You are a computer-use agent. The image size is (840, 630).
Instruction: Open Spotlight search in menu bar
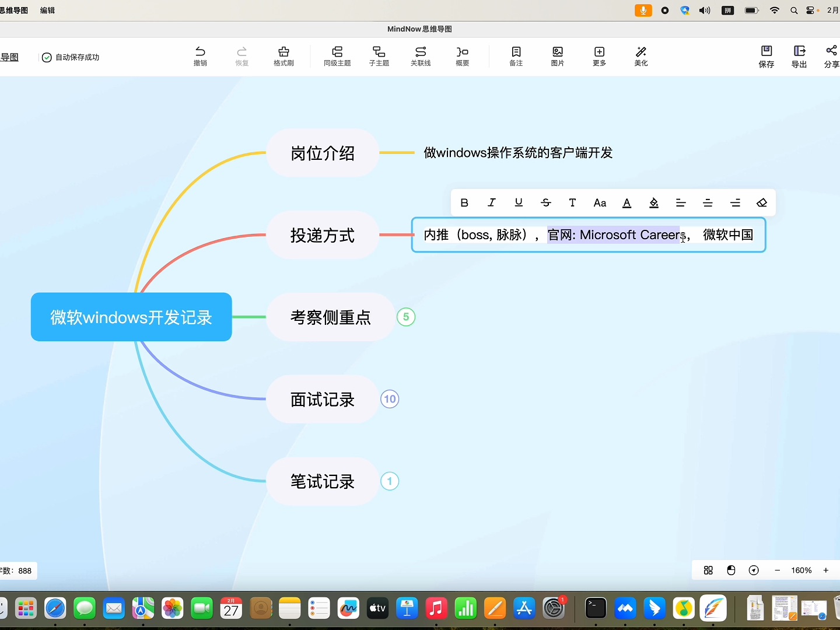794,10
